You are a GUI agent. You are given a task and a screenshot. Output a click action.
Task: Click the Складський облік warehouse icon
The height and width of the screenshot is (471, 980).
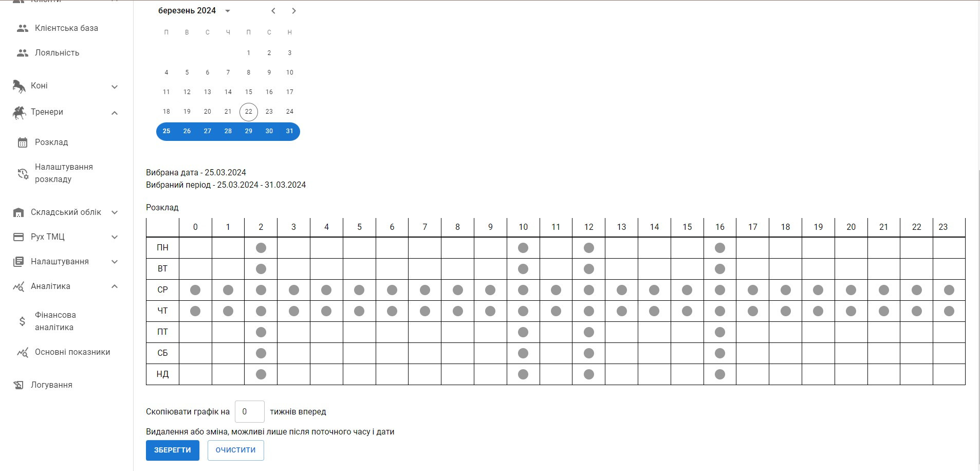pos(19,212)
